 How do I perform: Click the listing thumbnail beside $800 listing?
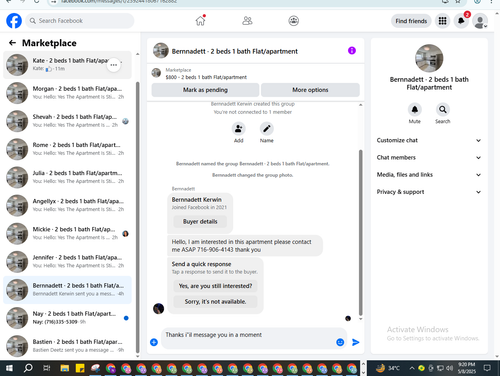pos(156,73)
